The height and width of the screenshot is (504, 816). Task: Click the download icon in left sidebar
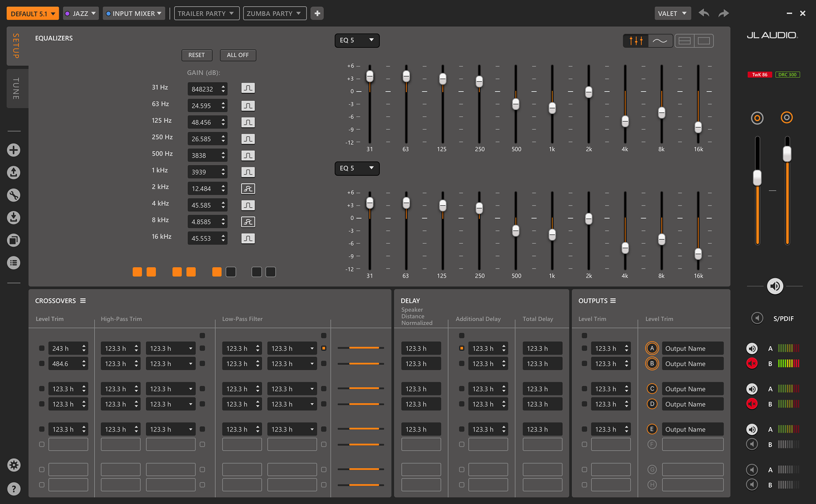click(x=14, y=218)
